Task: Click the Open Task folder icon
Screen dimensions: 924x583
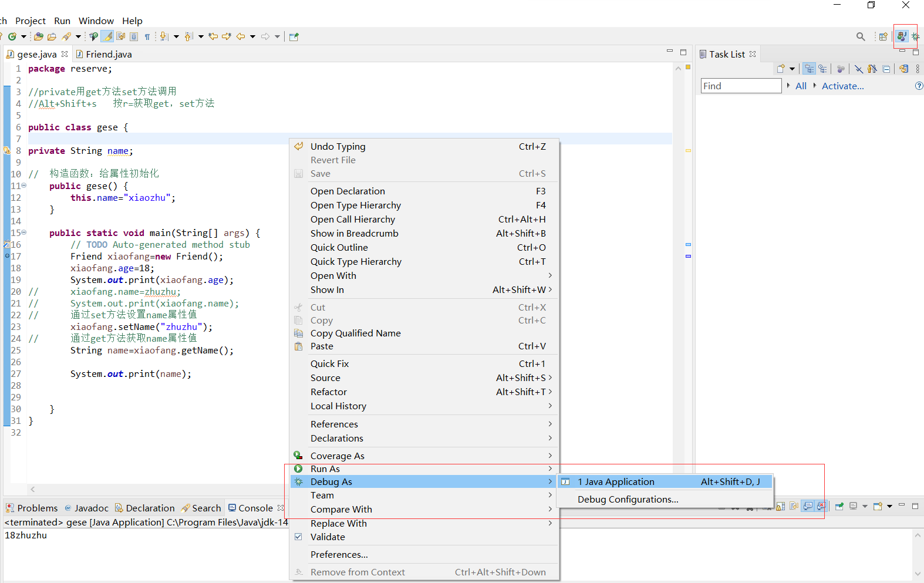Action: pos(52,36)
